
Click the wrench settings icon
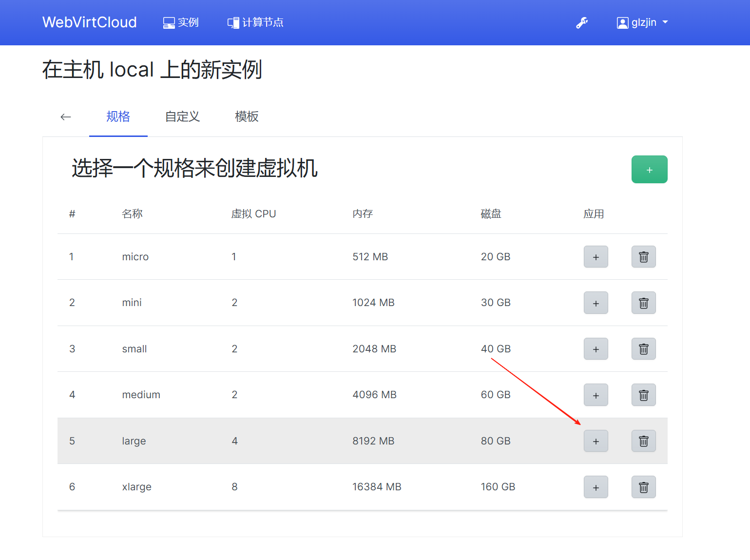tap(582, 22)
